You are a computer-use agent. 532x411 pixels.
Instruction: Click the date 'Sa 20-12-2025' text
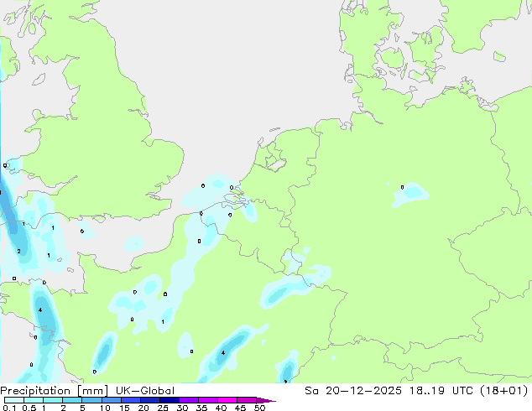click(x=353, y=391)
